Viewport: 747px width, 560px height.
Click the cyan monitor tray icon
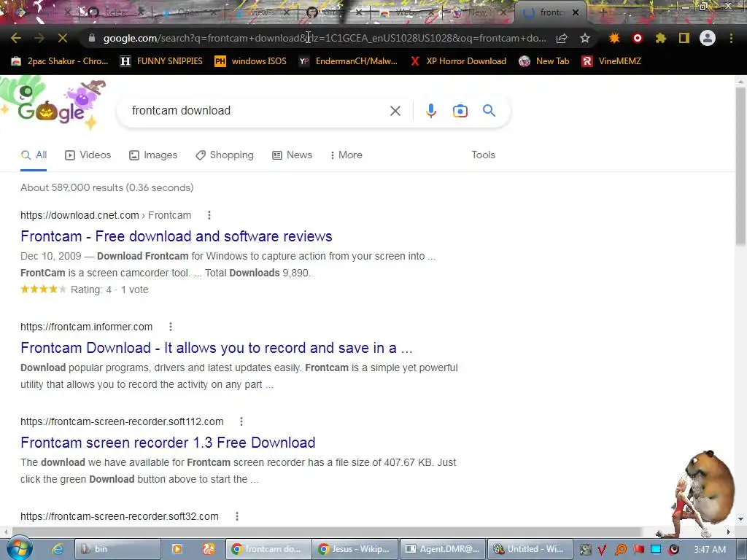pyautogui.click(x=656, y=550)
